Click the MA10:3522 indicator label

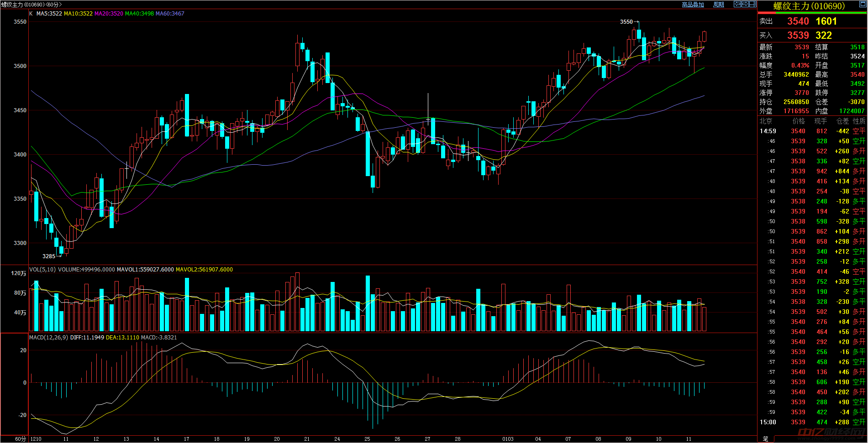[78, 14]
